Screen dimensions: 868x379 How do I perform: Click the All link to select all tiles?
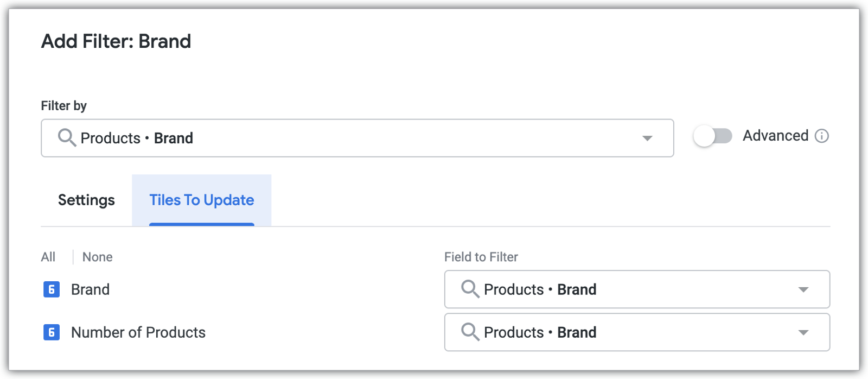click(x=48, y=257)
